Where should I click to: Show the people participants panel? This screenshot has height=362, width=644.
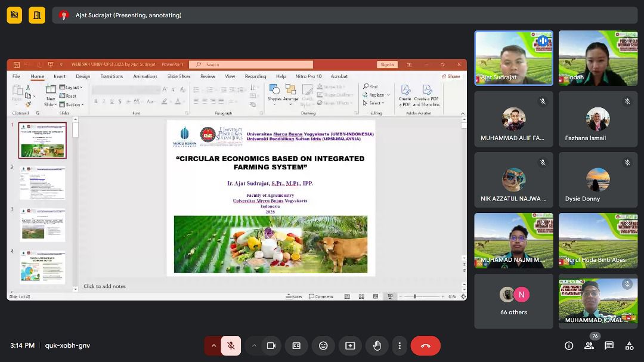[x=589, y=345]
